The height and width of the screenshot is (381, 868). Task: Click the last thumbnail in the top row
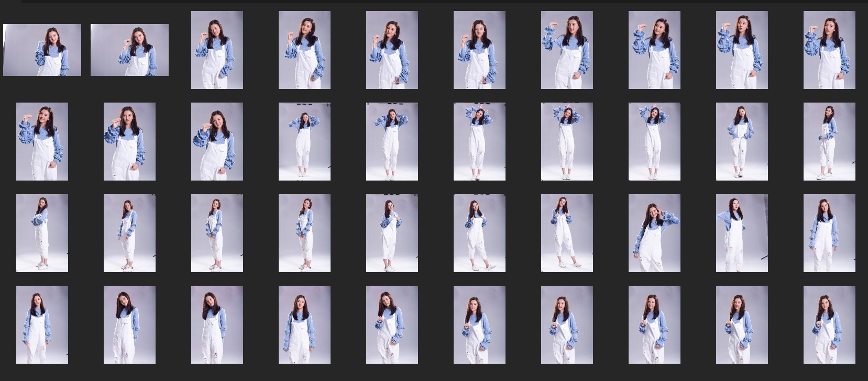(829, 50)
